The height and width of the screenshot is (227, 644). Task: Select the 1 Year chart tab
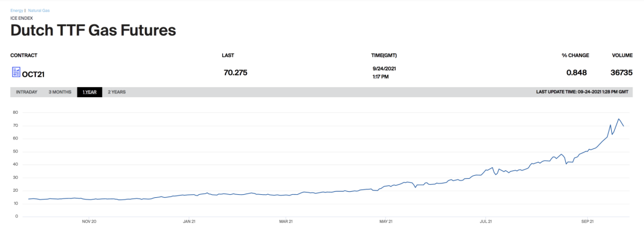(89, 92)
